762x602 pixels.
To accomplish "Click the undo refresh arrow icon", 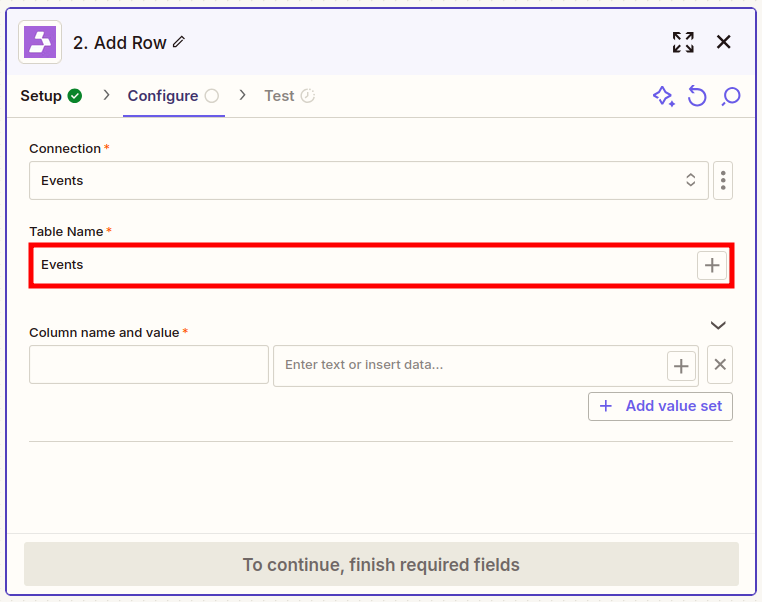I will [x=696, y=96].
